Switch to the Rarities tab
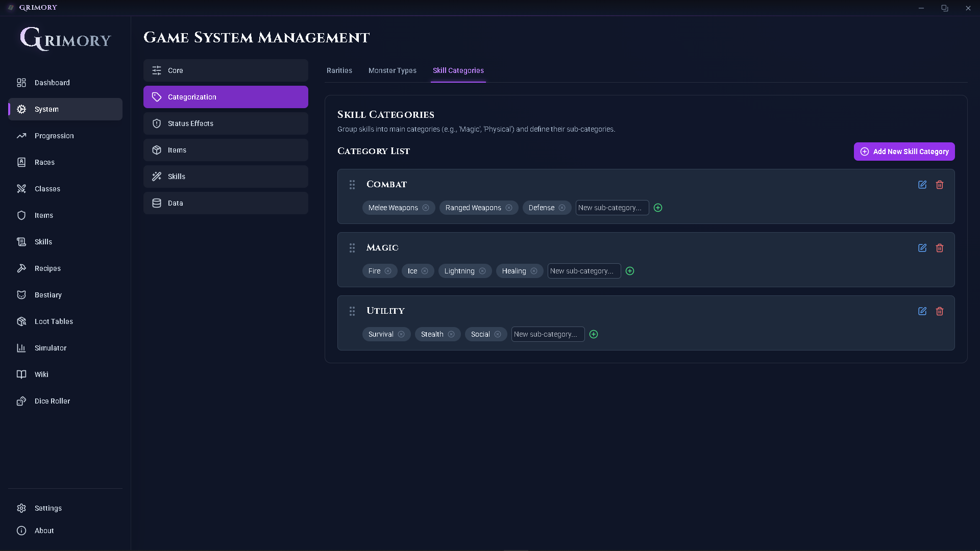This screenshot has height=551, width=980. coord(339,70)
